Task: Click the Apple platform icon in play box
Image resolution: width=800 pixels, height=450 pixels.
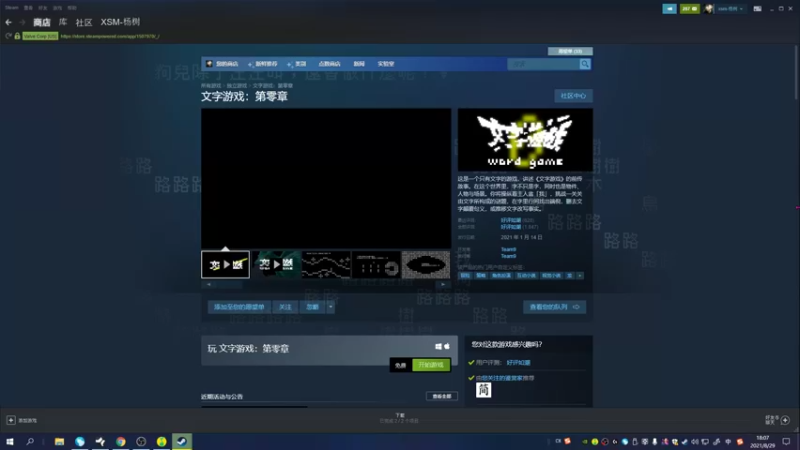Action: pyautogui.click(x=447, y=346)
